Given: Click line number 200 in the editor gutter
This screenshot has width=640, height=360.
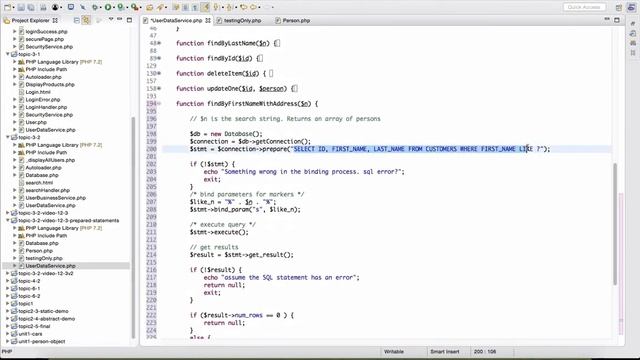Looking at the screenshot, I should [151, 149].
